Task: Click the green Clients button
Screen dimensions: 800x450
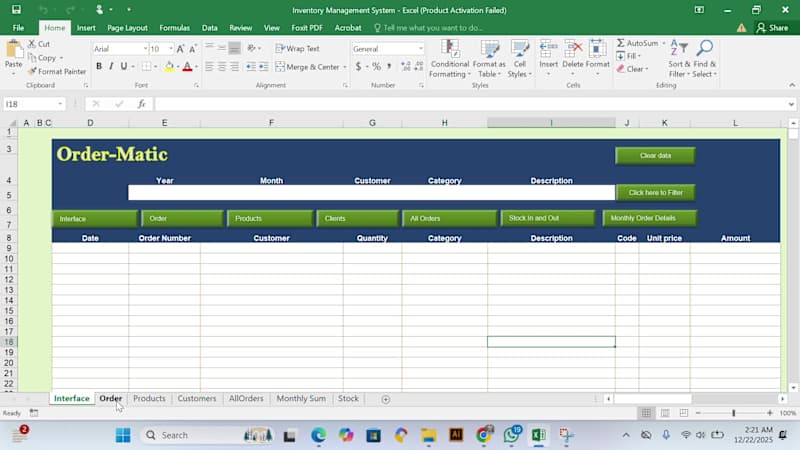Action: coord(357,218)
